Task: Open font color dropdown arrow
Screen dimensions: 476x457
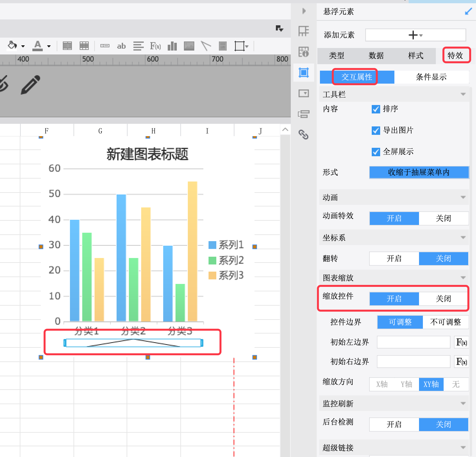Action: [x=49, y=46]
